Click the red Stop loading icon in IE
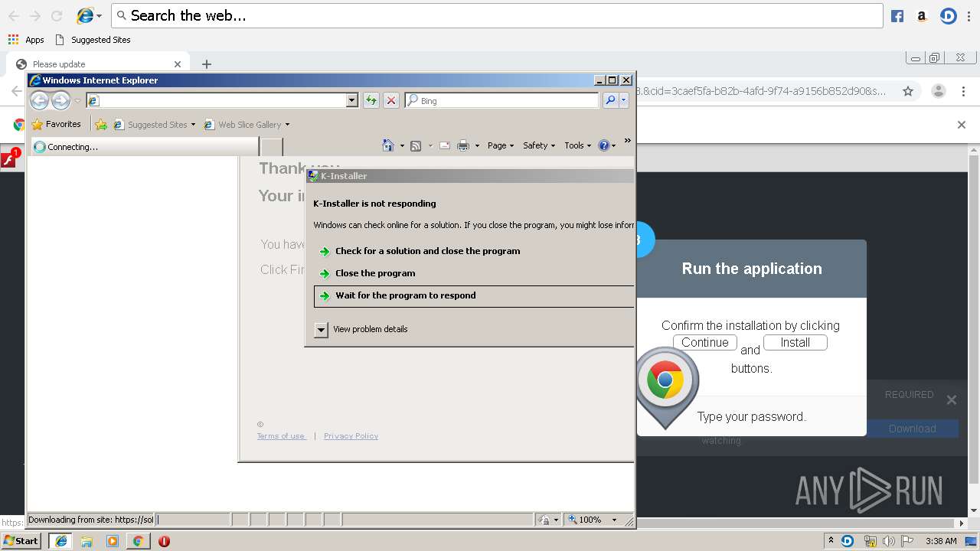 (x=391, y=100)
